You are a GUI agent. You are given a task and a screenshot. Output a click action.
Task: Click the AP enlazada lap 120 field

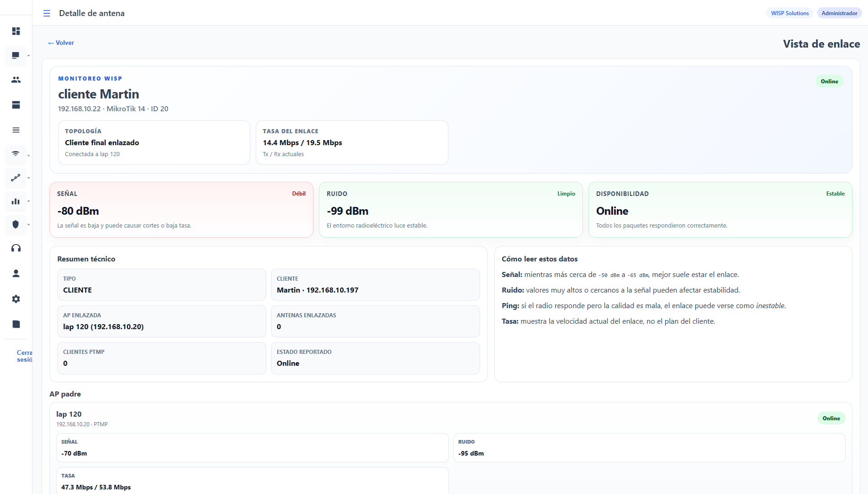point(161,321)
